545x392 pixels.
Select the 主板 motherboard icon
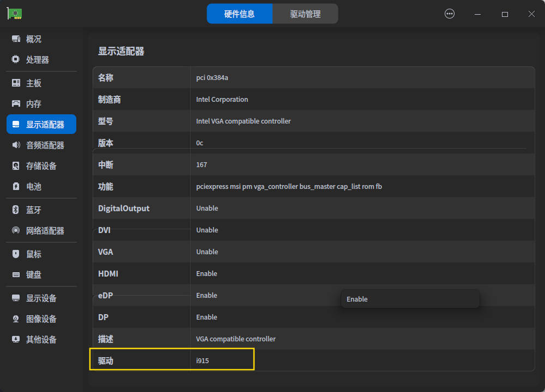pyautogui.click(x=16, y=83)
